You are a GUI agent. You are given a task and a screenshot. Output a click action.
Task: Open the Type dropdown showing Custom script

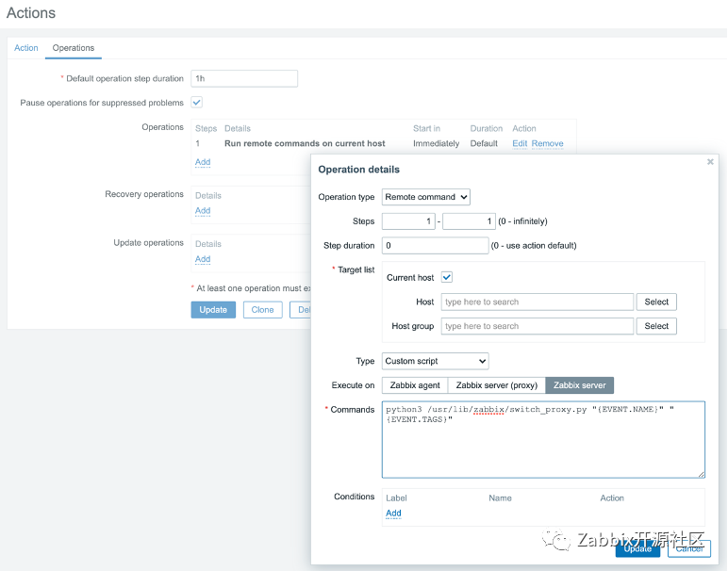(435, 361)
